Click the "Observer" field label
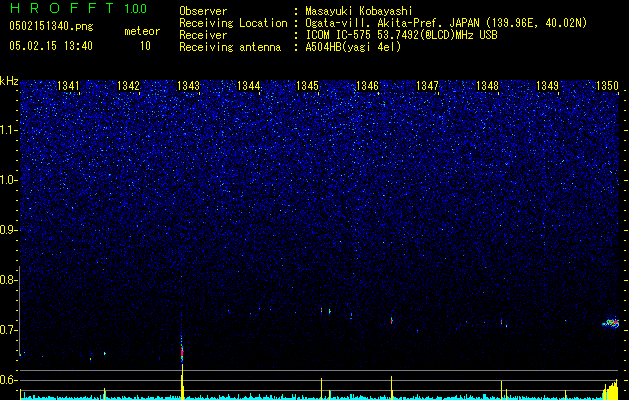The image size is (629, 400). tap(203, 11)
